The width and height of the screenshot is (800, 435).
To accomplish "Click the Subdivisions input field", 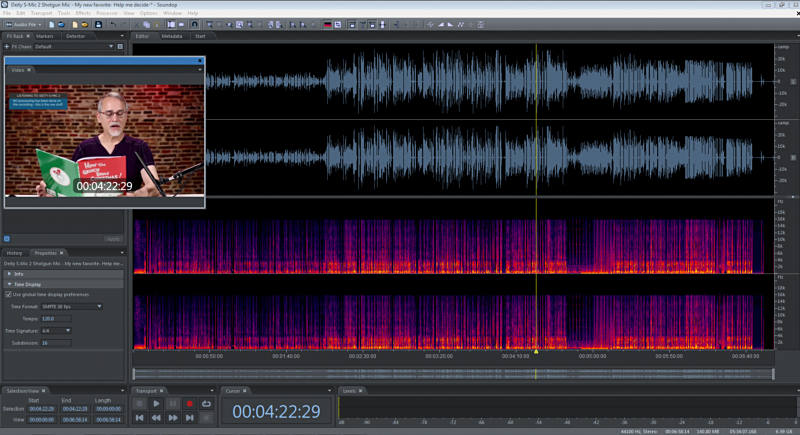I will (x=56, y=343).
